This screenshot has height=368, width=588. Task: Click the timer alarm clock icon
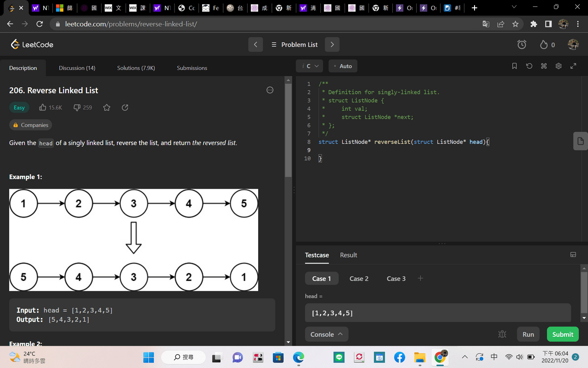pyautogui.click(x=522, y=45)
